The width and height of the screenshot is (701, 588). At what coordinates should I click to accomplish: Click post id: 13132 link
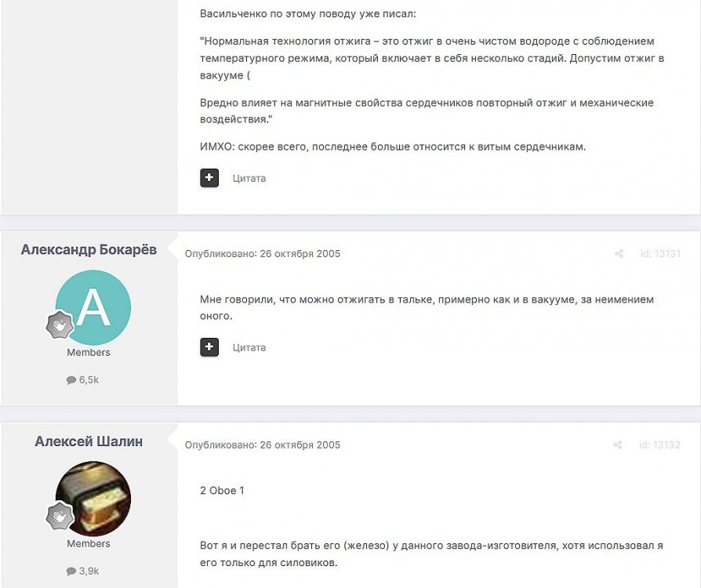(660, 445)
